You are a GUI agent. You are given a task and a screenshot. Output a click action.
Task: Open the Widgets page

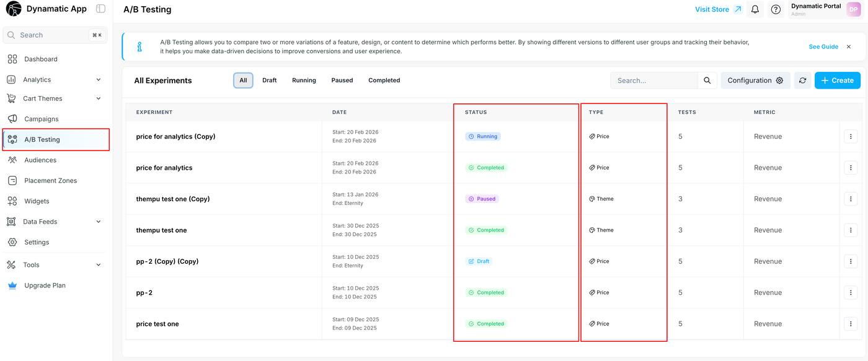click(37, 201)
